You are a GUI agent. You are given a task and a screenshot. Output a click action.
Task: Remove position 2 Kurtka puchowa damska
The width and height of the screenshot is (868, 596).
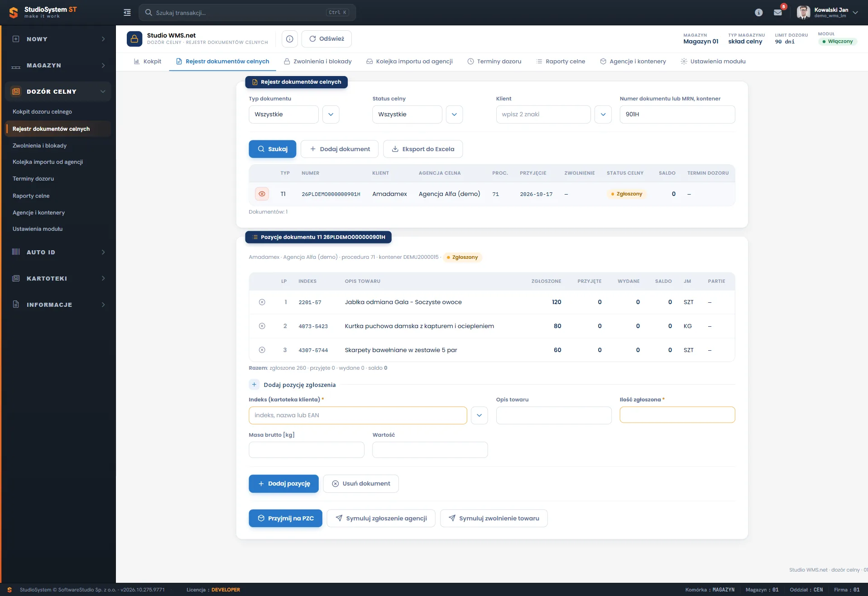click(262, 326)
